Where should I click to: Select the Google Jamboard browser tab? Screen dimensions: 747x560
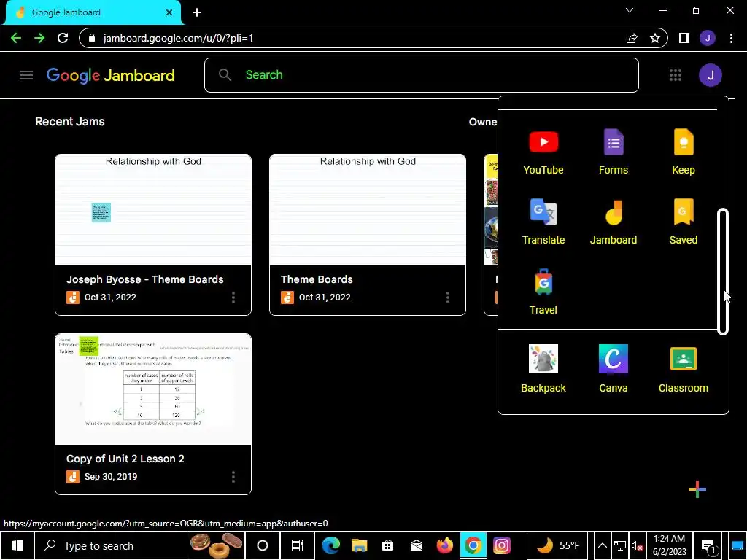point(93,12)
